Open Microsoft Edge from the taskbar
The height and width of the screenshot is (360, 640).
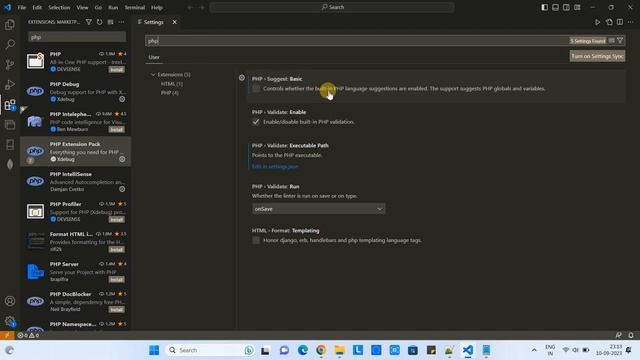(303, 350)
